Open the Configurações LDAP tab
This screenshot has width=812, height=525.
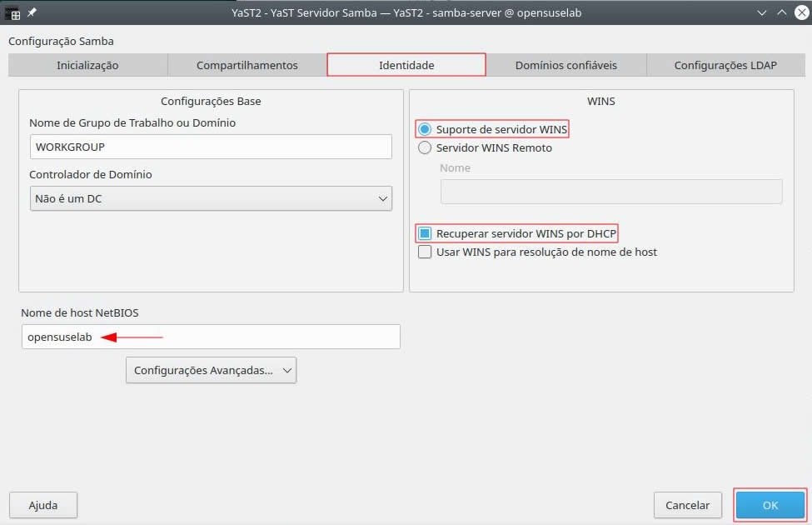pos(725,65)
